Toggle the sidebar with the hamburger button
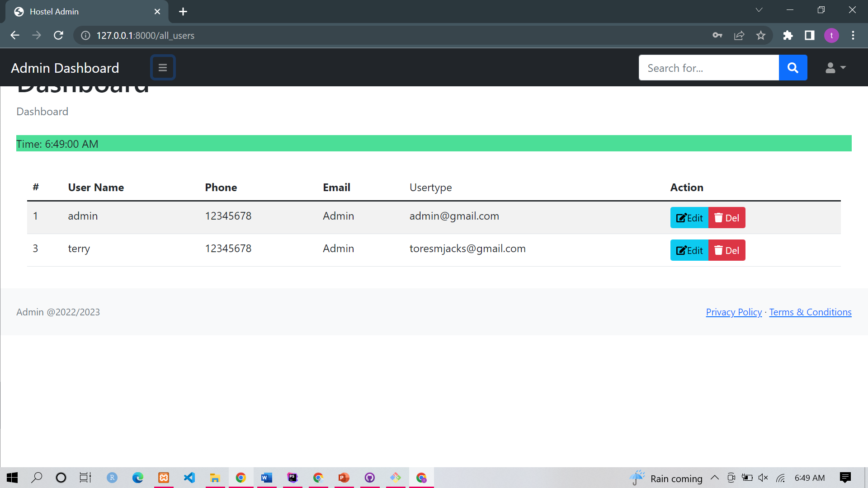The image size is (868, 488). click(163, 67)
